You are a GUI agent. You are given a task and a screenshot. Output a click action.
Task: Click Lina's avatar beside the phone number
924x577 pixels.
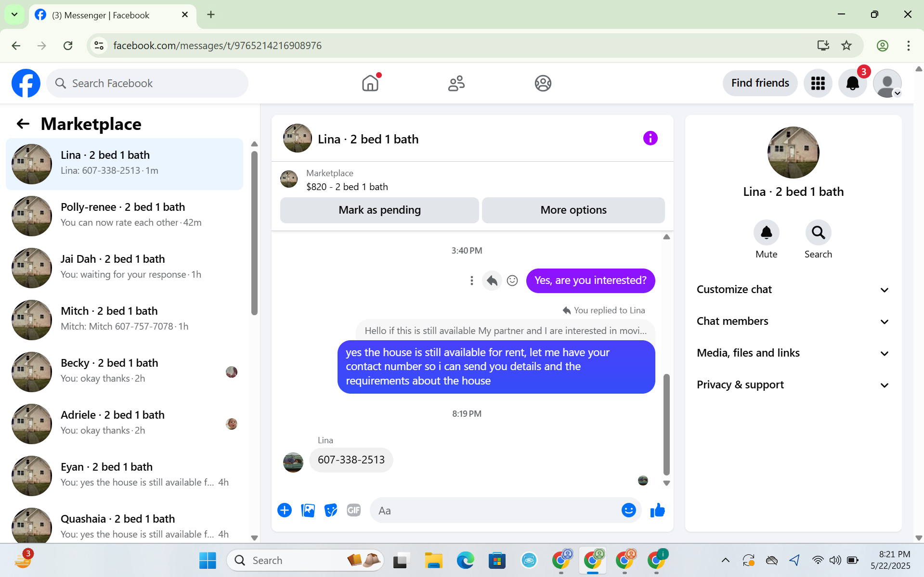[293, 462]
